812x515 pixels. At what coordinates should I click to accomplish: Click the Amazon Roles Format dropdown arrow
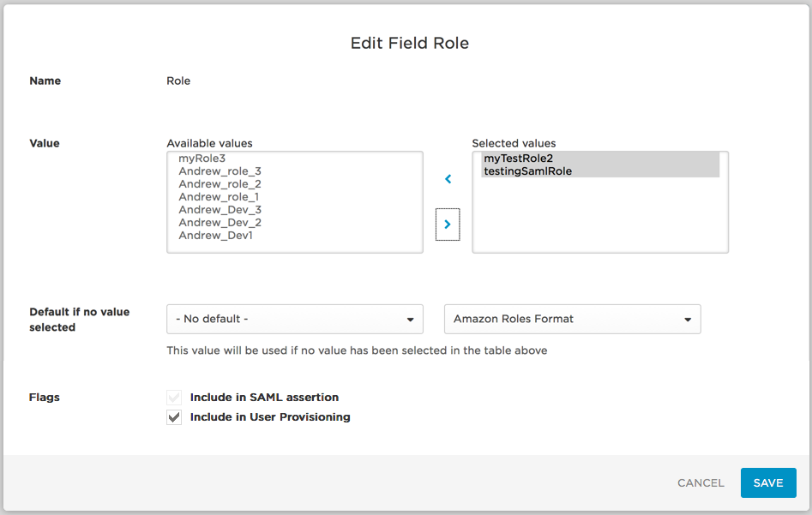tap(688, 320)
